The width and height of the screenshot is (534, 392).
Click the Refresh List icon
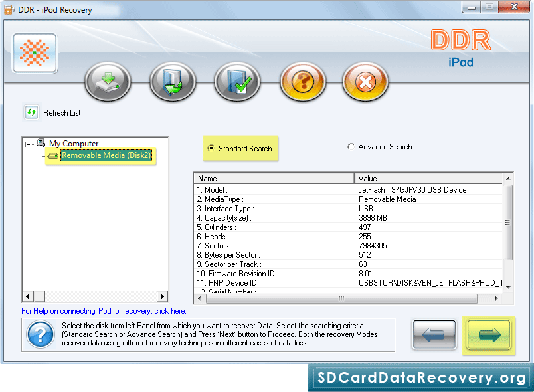coord(31,112)
